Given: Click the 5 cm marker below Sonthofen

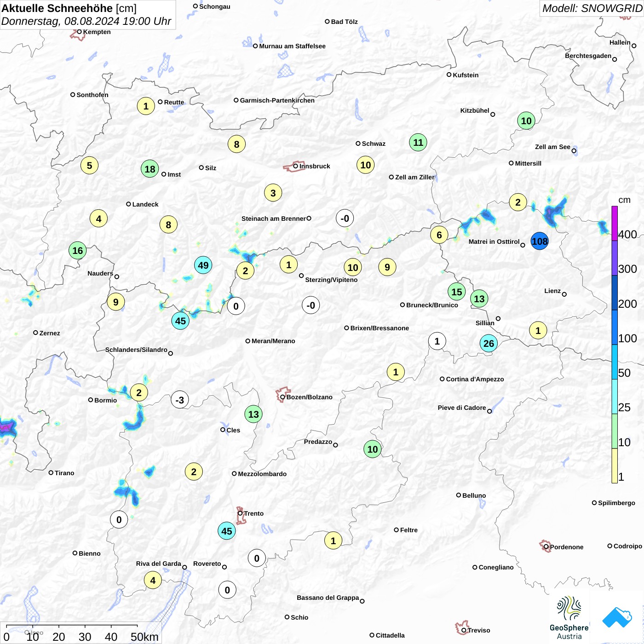Looking at the screenshot, I should (x=90, y=165).
